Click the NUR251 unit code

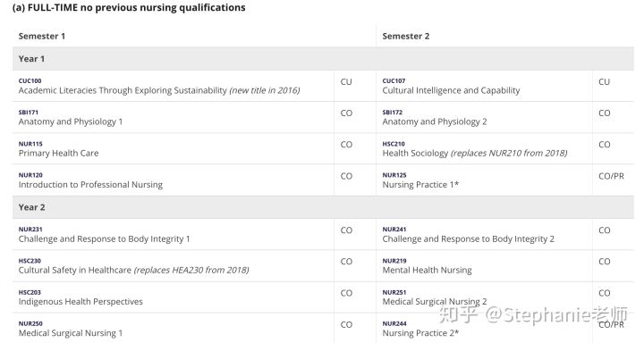394,293
